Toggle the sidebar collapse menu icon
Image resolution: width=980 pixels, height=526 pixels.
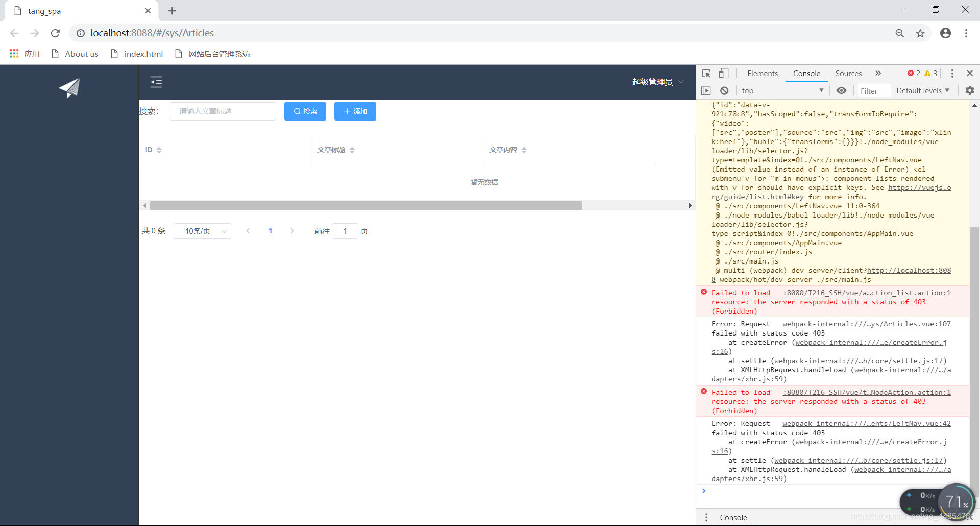(x=156, y=82)
